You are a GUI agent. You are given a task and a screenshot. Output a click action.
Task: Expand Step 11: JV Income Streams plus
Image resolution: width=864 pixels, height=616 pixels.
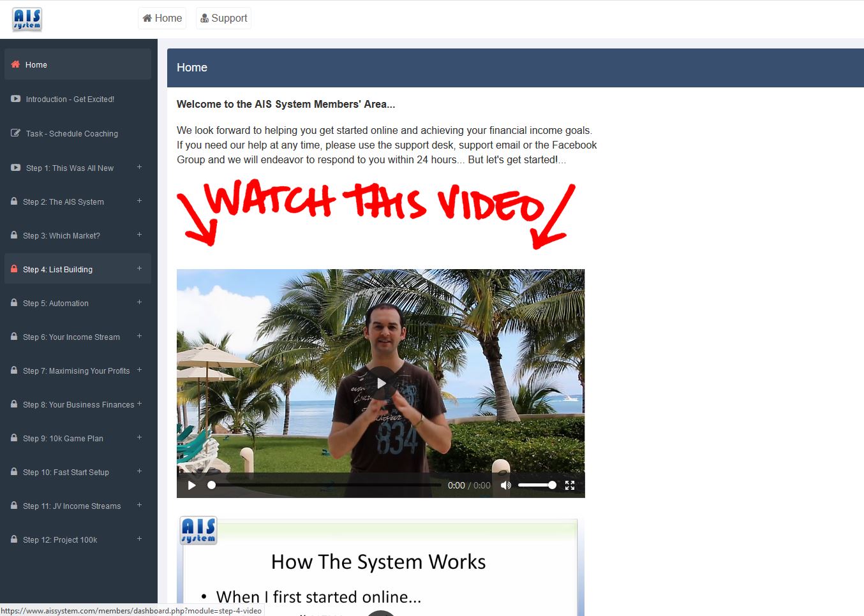(x=139, y=505)
